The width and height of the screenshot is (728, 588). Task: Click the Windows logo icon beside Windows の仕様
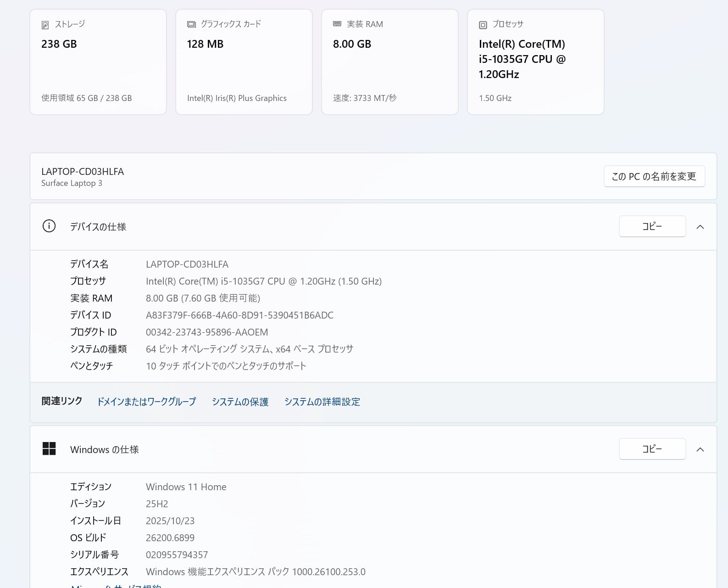coord(49,449)
